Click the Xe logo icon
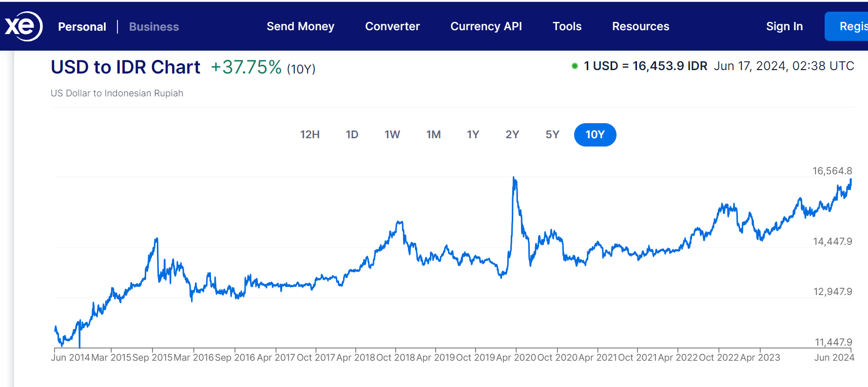This screenshot has width=868, height=387. pos(23,26)
